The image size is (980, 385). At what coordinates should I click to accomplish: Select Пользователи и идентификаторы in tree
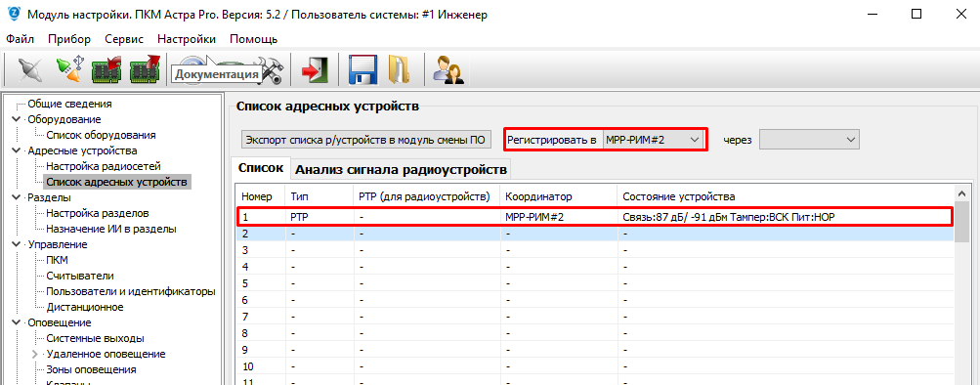131,291
